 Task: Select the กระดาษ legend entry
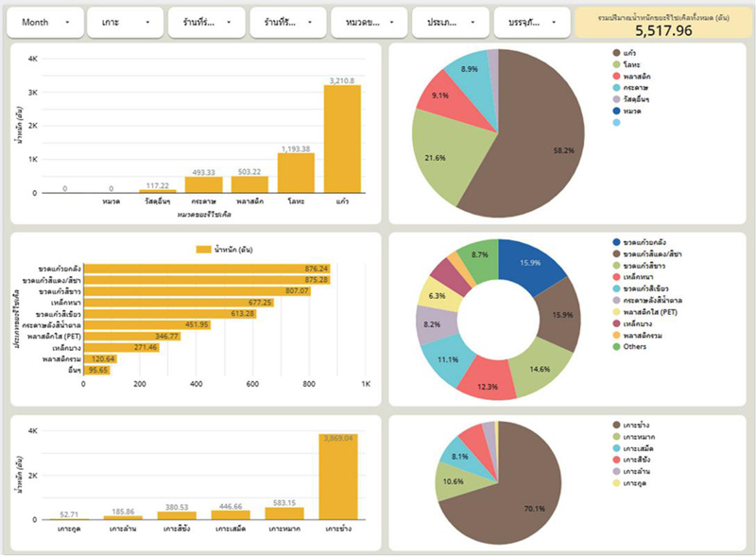(636, 87)
